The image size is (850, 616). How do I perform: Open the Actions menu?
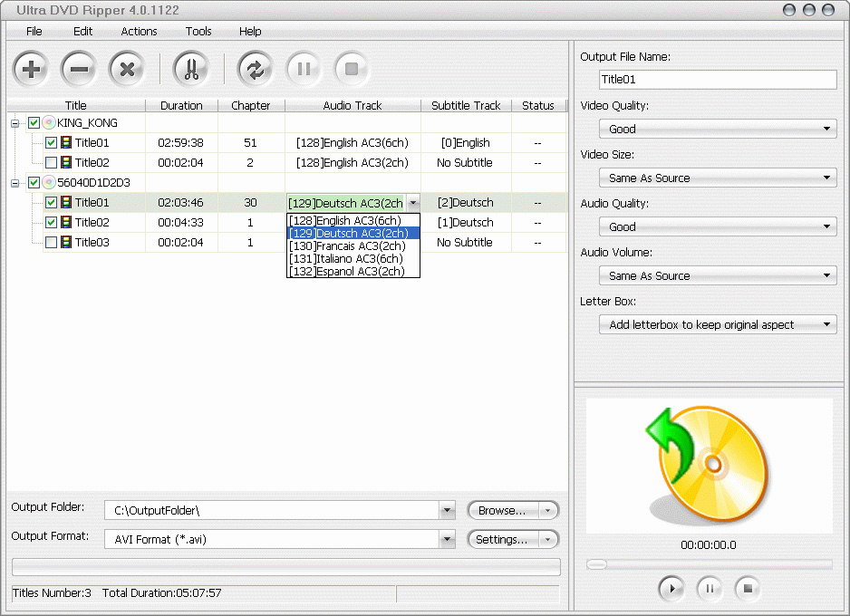coord(139,31)
